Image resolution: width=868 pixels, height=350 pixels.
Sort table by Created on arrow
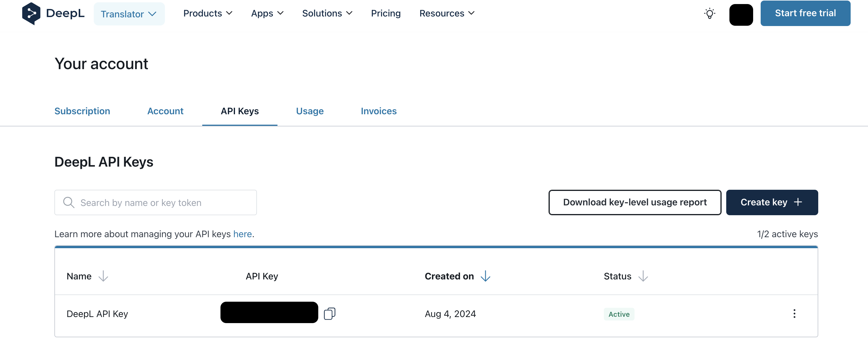coord(485,276)
